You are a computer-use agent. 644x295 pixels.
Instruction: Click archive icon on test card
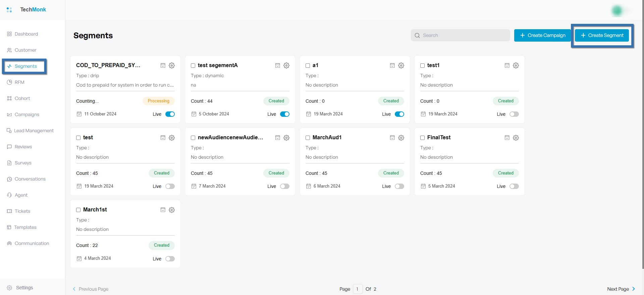[163, 138]
